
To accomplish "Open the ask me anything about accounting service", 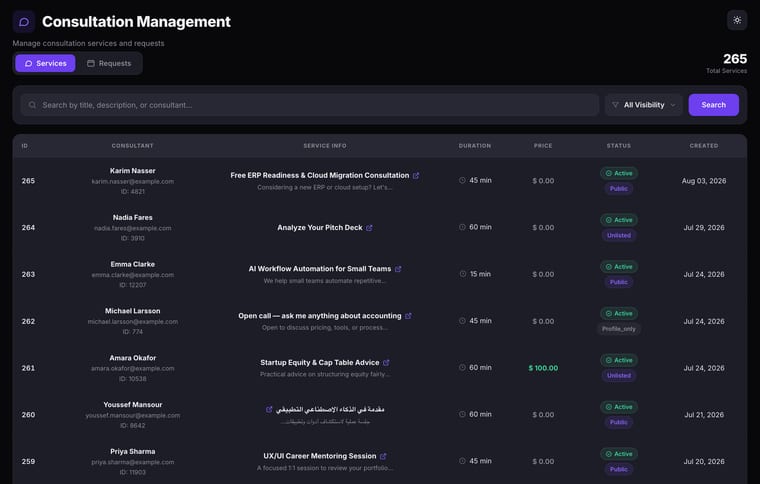I will click(x=320, y=316).
